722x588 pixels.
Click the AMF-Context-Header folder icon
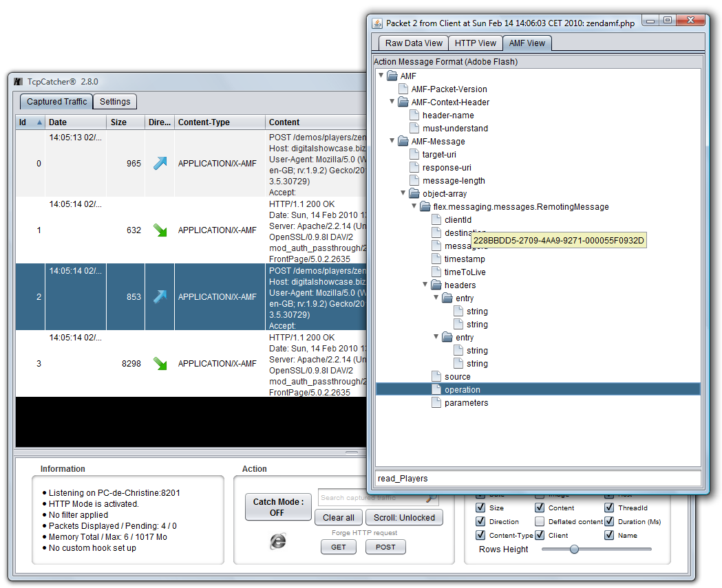[x=403, y=102]
